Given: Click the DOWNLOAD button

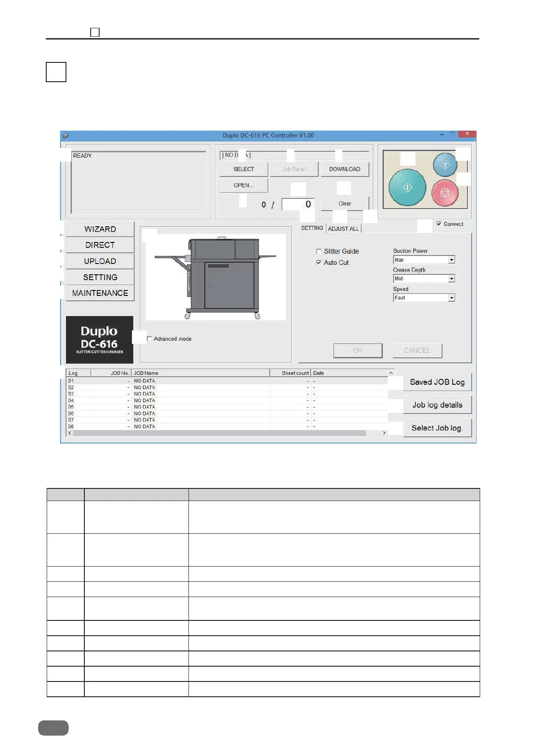Looking at the screenshot, I should (x=345, y=169).
